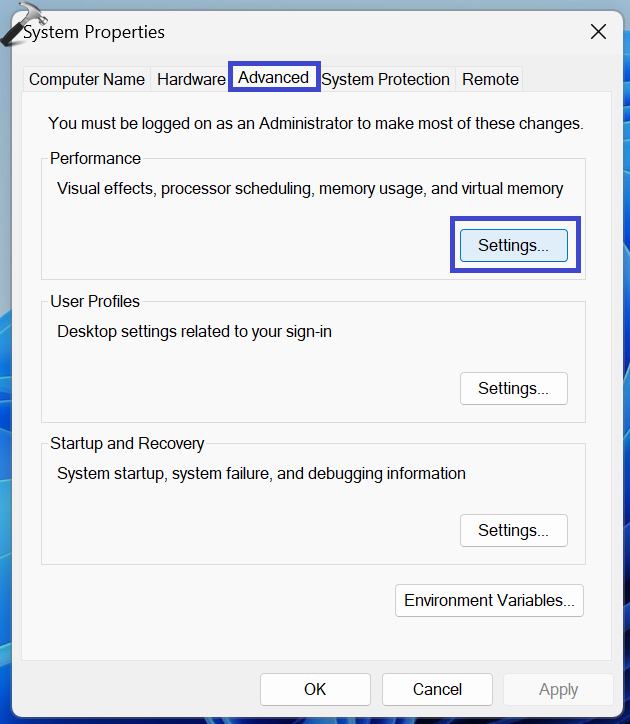Click the User Profiles group label
630x724 pixels.
[x=95, y=301]
